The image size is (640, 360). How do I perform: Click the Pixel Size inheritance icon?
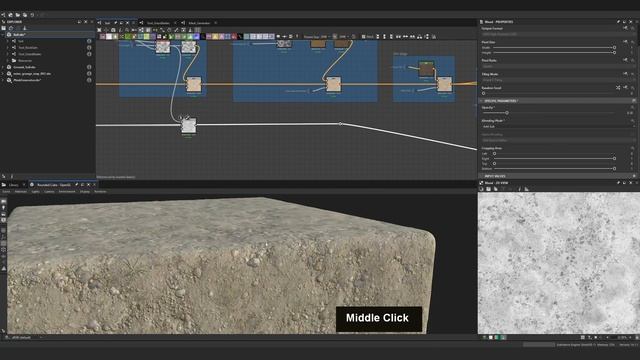coord(625,42)
